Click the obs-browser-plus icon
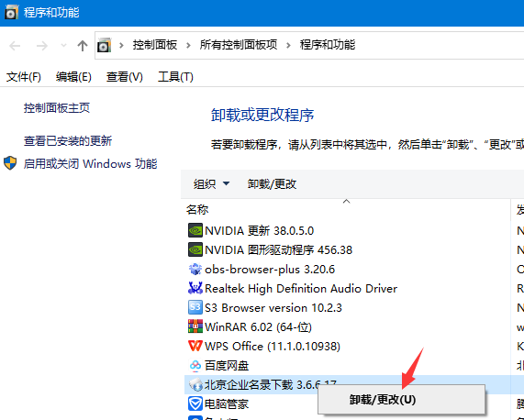524x420 pixels. pos(195,269)
